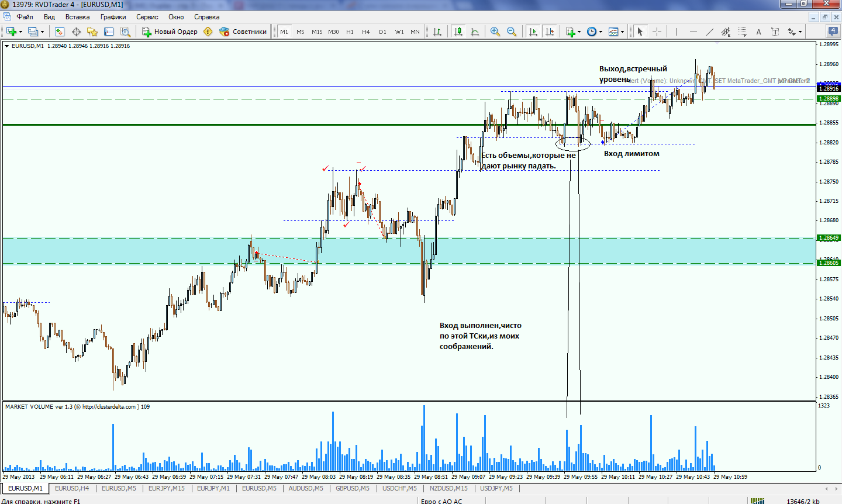The height and width of the screenshot is (504, 842).
Task: Open the profiles icon
Action: pos(33,32)
